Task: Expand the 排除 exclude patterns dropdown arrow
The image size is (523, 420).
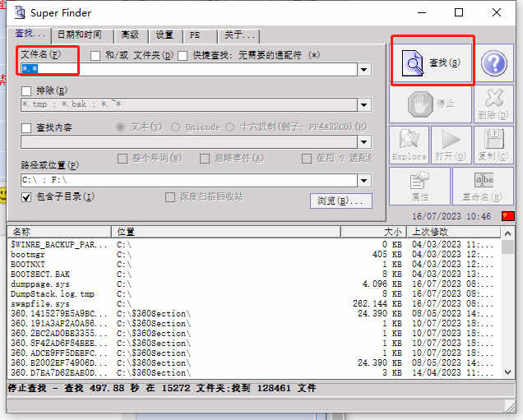Action: pos(364,105)
